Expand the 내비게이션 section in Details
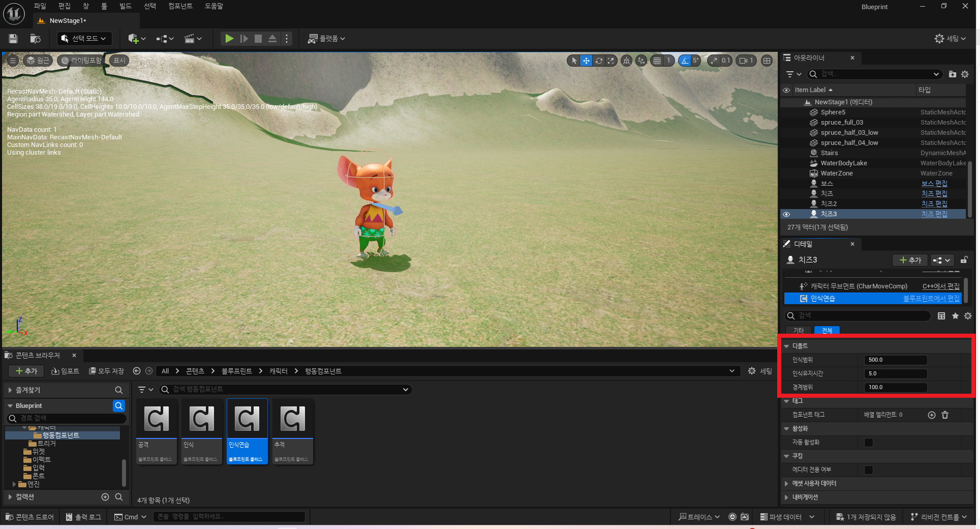This screenshot has width=980, height=529. (x=786, y=497)
